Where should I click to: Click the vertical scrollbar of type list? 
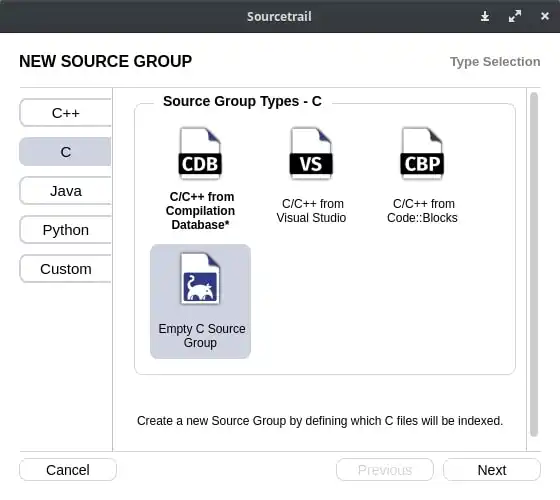[x=534, y=264]
